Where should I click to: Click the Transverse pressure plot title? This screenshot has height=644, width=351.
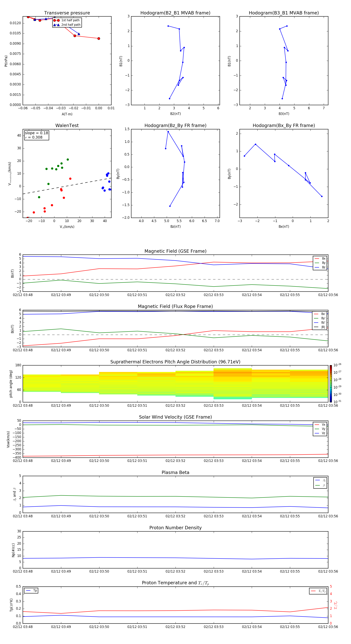[x=67, y=13]
